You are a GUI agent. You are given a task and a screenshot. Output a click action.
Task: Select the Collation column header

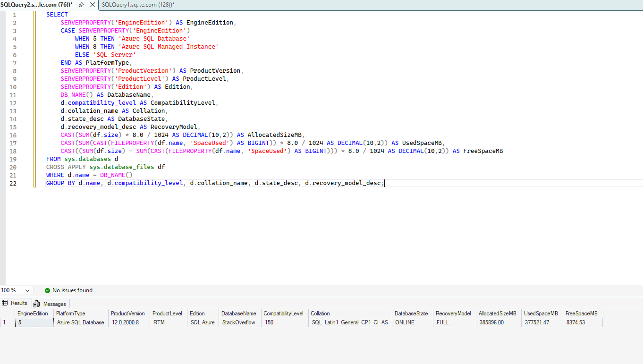click(320, 313)
